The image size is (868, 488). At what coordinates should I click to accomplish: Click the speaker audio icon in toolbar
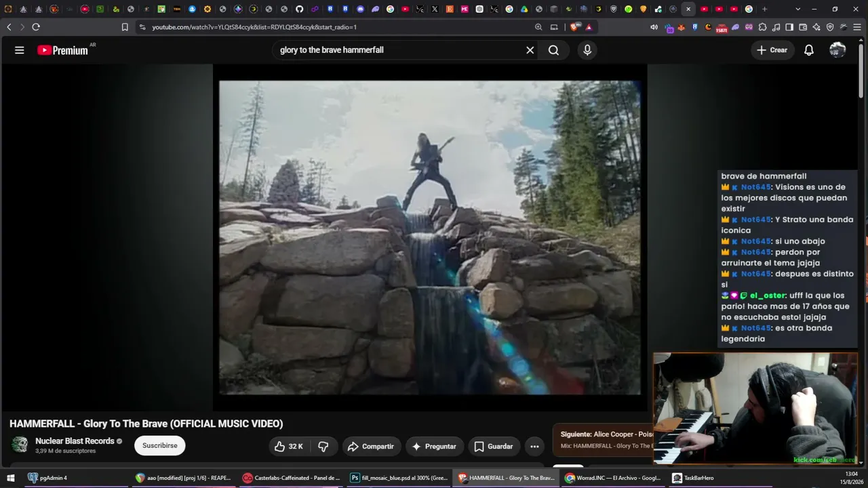654,27
